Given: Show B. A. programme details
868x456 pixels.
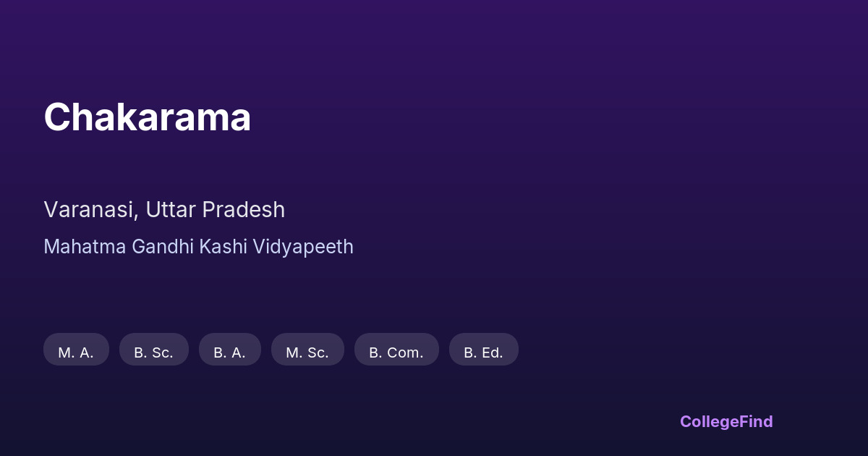Looking at the screenshot, I should point(229,352).
